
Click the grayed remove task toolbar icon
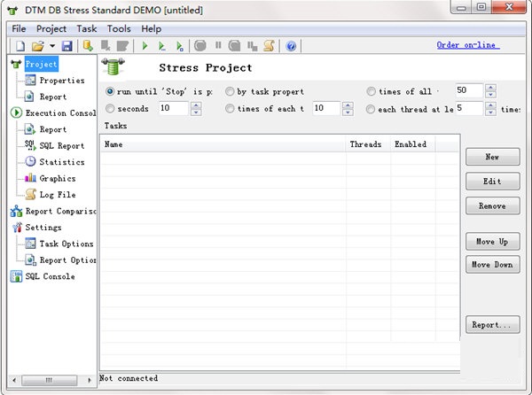(x=106, y=45)
